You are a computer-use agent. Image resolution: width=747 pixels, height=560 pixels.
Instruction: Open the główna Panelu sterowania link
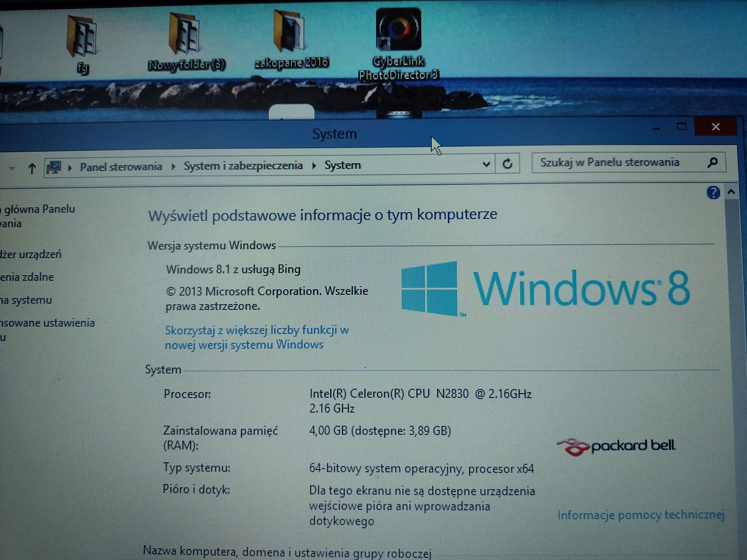click(37, 216)
